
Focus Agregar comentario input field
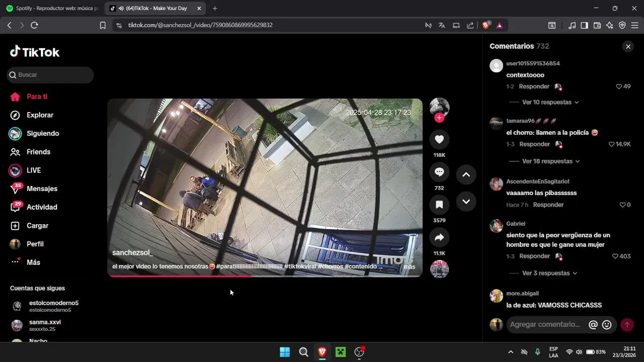pyautogui.click(x=546, y=325)
